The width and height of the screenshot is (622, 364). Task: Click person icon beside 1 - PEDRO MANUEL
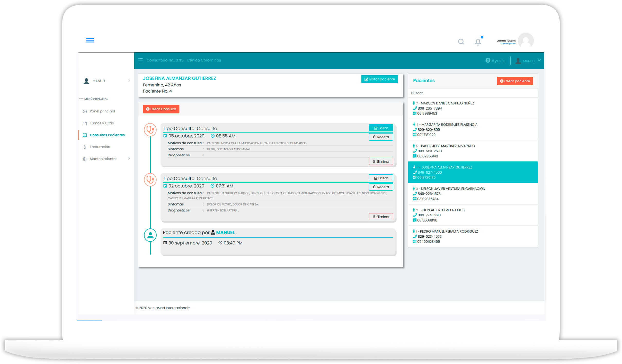tap(414, 231)
